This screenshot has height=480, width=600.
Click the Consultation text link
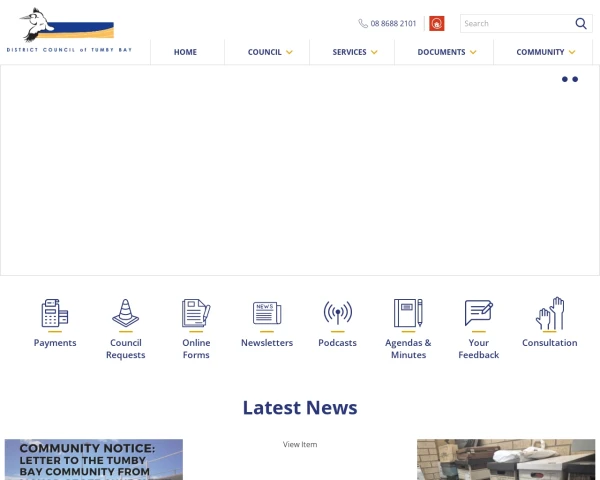point(550,343)
